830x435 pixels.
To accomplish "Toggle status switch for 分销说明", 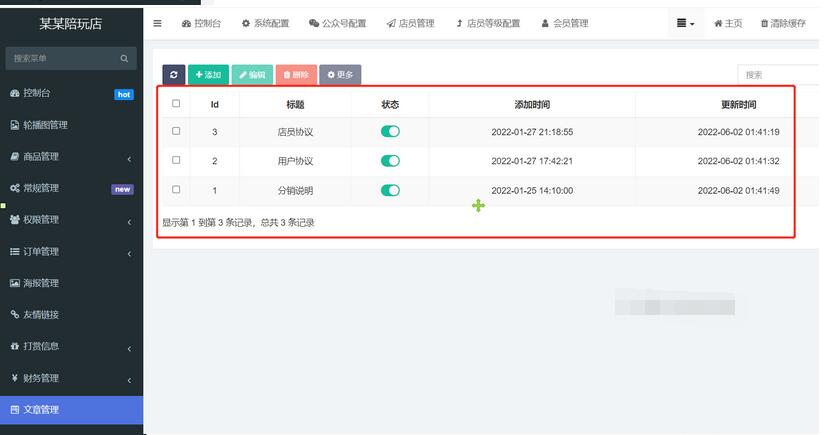I will [x=390, y=191].
